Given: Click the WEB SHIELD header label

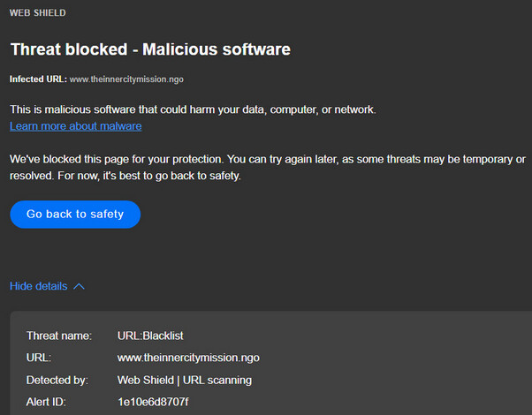Looking at the screenshot, I should [37, 13].
